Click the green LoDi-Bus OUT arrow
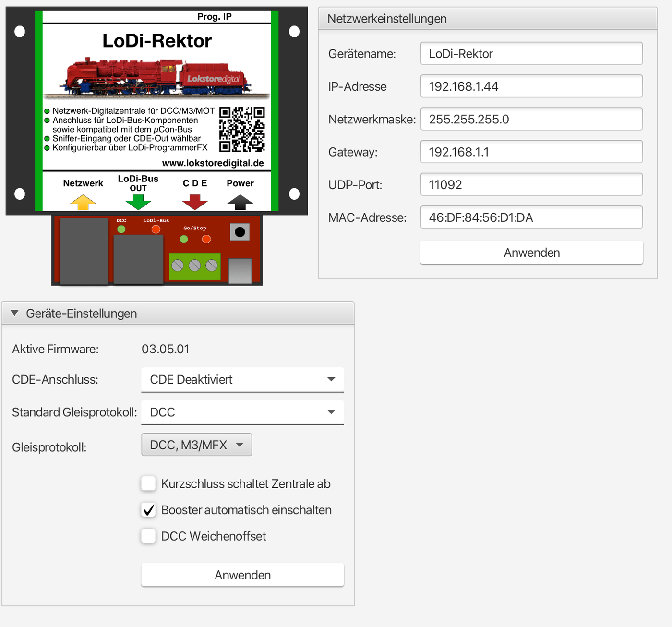Viewport: 672px width, 627px height. [x=138, y=202]
